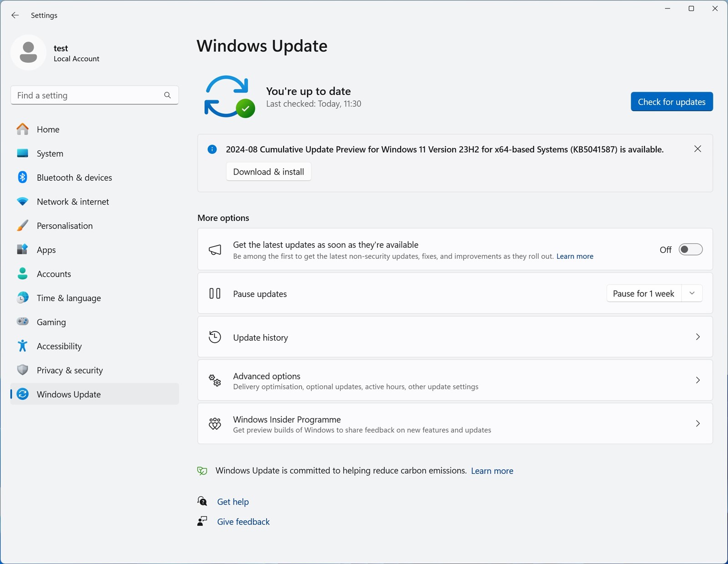Click the search magnifier icon
Image resolution: width=728 pixels, height=564 pixels.
point(167,95)
